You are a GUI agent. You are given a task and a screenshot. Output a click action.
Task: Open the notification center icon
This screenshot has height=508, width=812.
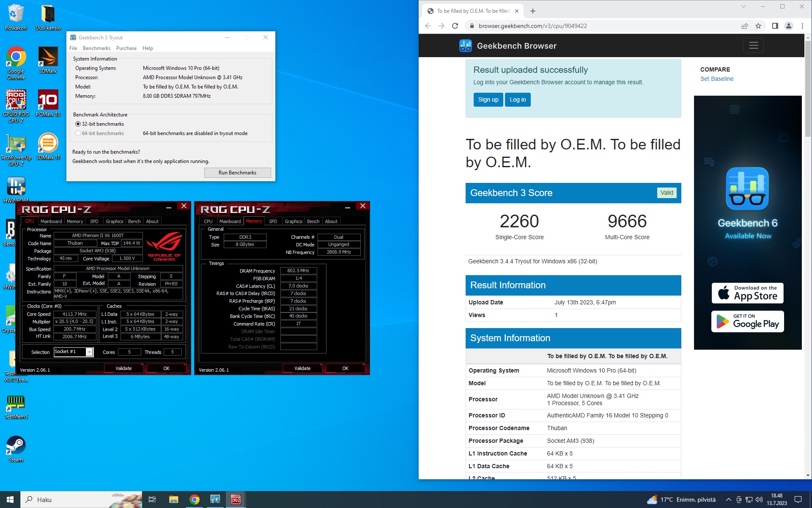tap(798, 500)
